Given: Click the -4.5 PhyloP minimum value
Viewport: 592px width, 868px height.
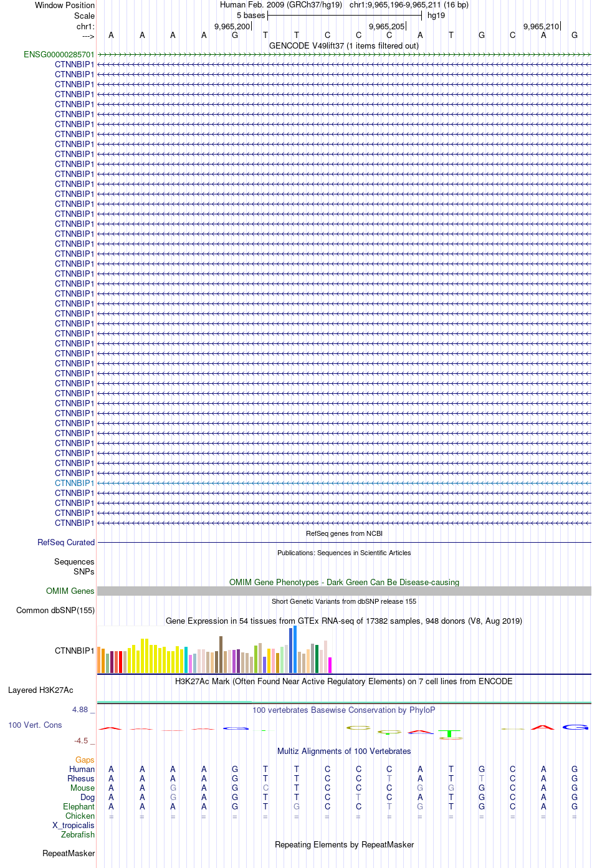Looking at the screenshot, I should 83,741.
